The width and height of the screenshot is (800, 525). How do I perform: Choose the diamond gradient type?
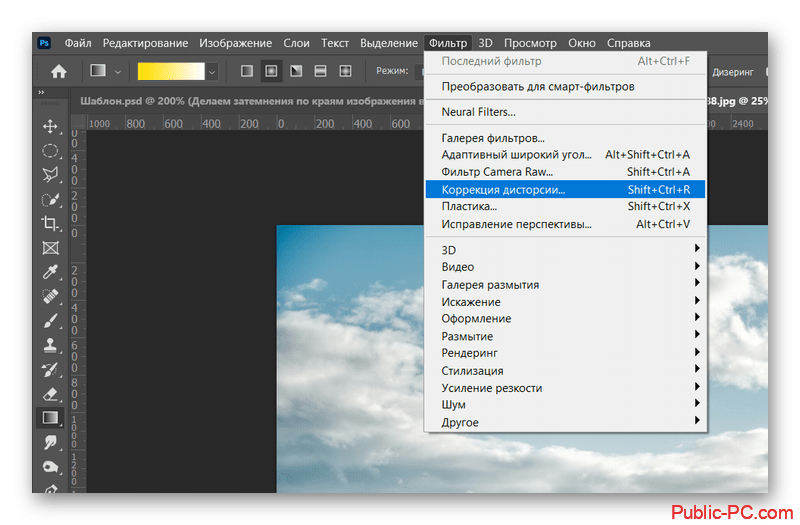point(345,71)
